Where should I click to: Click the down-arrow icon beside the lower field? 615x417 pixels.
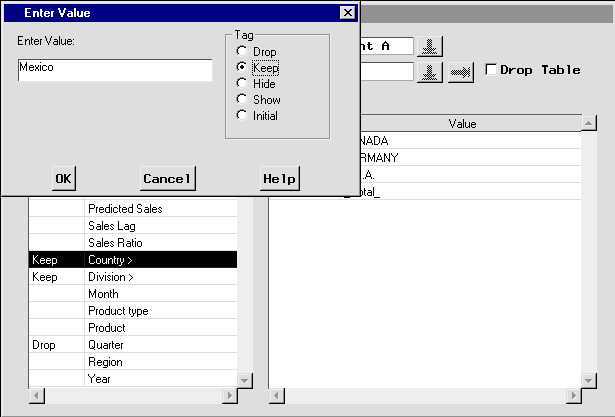pos(429,71)
